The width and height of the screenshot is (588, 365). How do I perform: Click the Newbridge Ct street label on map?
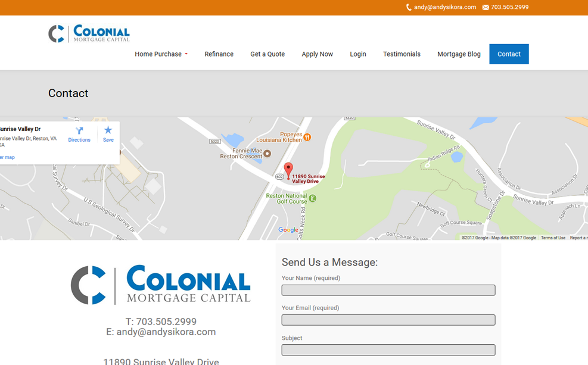click(x=431, y=209)
